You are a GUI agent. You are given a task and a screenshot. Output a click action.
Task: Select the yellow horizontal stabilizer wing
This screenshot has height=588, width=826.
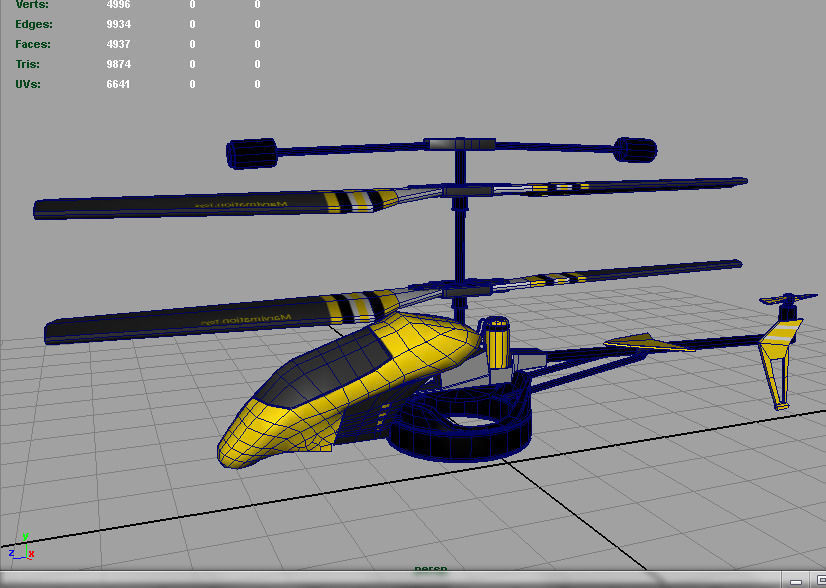(x=647, y=342)
